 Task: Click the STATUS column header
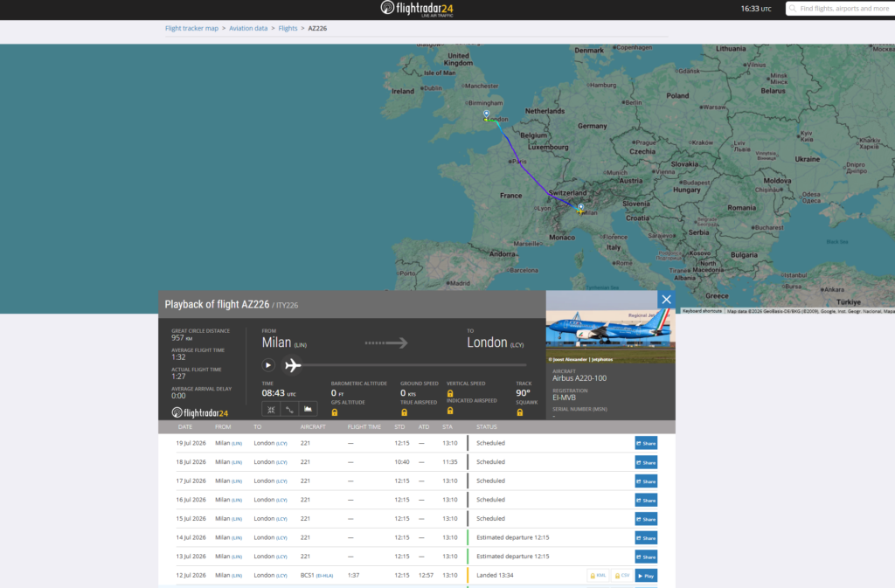coord(487,426)
